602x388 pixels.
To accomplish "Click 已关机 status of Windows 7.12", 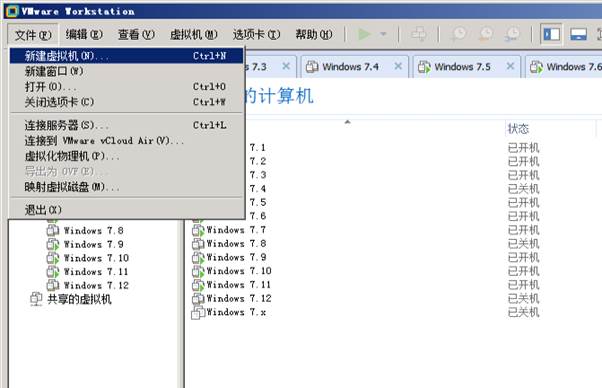I will (523, 299).
